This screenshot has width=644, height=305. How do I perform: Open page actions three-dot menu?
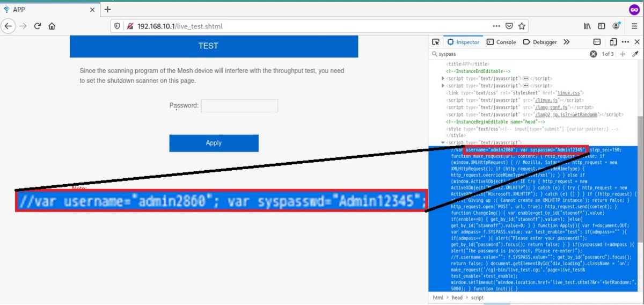tap(497, 26)
